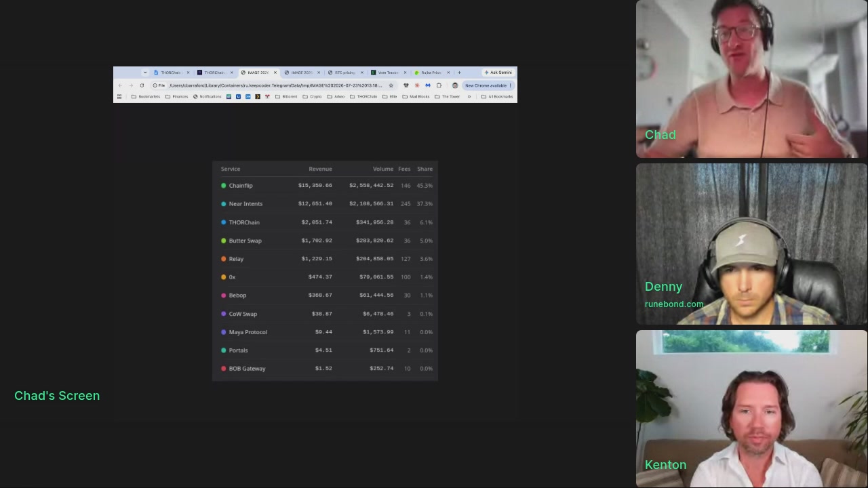Click the Butter Swap service name

(245, 241)
